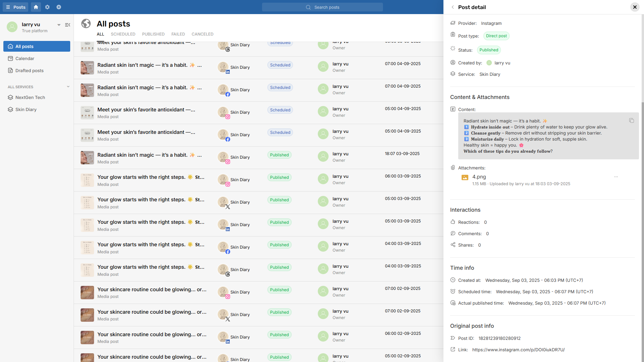The width and height of the screenshot is (644, 362).
Task: Switch to the Failed tab
Action: pyautogui.click(x=178, y=34)
